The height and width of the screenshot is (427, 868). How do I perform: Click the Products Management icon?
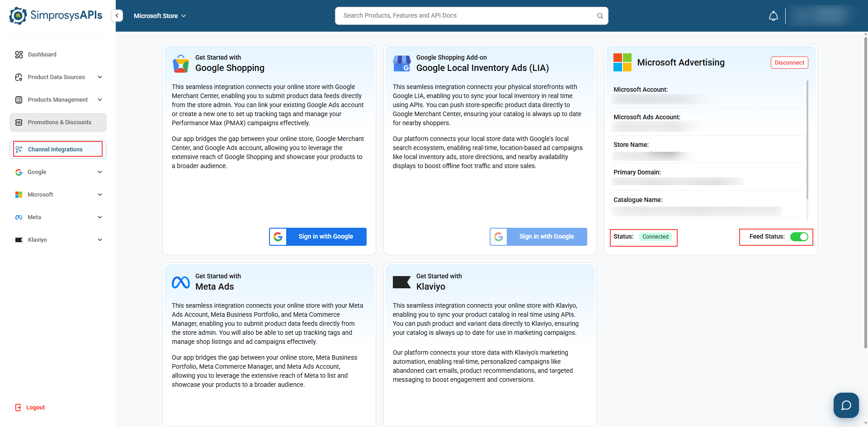(19, 100)
